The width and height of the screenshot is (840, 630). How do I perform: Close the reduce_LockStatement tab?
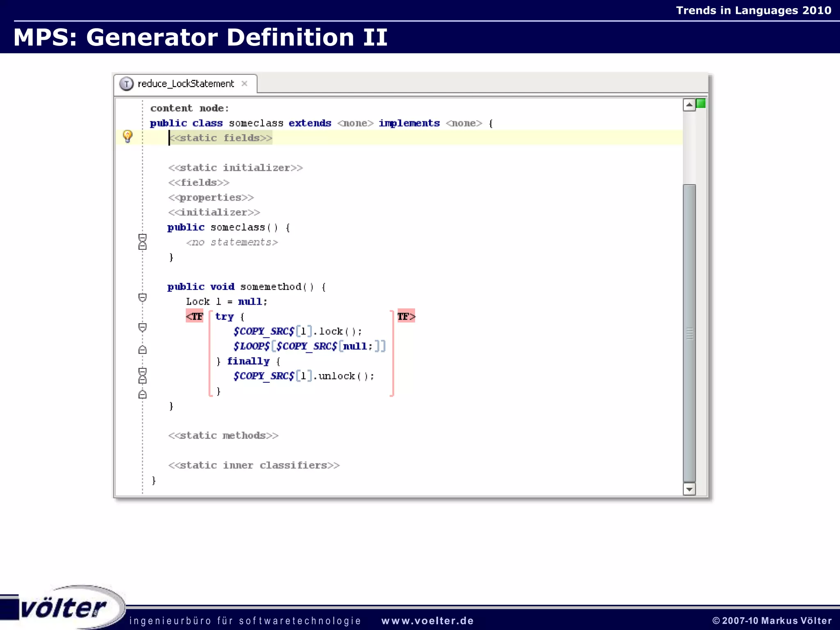[x=244, y=84]
